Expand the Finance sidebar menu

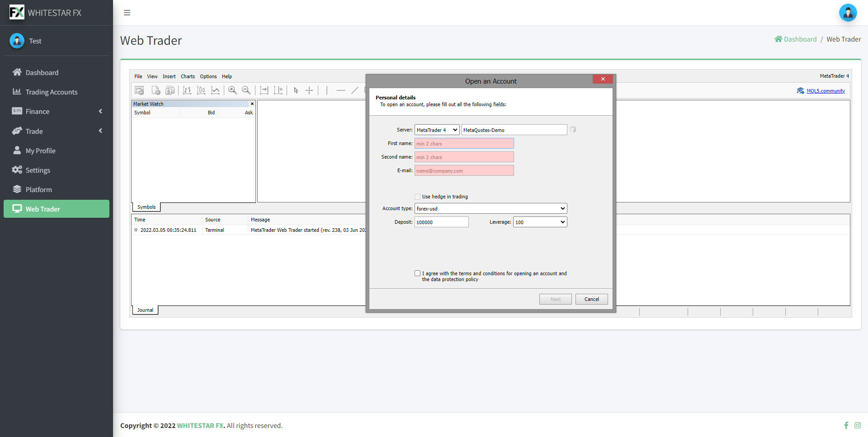(57, 111)
